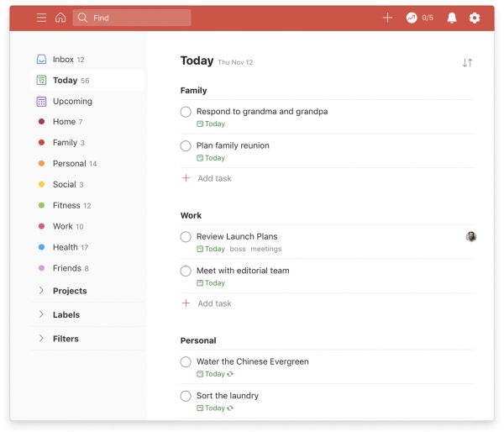Mark Respond to grandma and grandpa complete
This screenshot has height=432, width=504.
(x=186, y=112)
